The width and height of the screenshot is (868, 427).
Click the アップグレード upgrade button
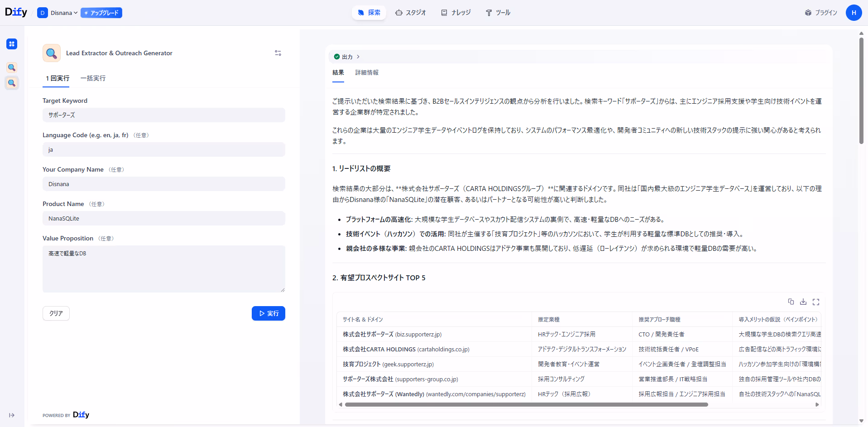[x=101, y=13]
